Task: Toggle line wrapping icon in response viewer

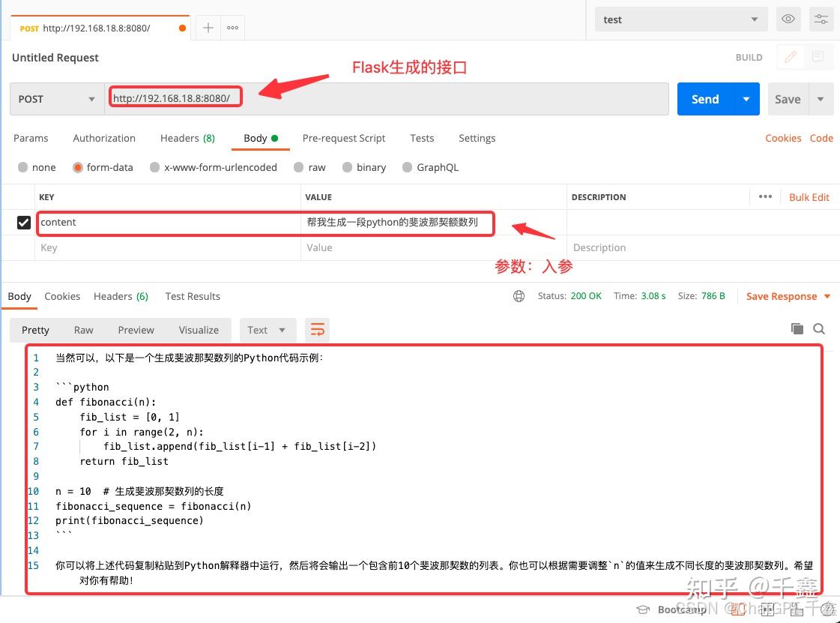Action: 317,329
